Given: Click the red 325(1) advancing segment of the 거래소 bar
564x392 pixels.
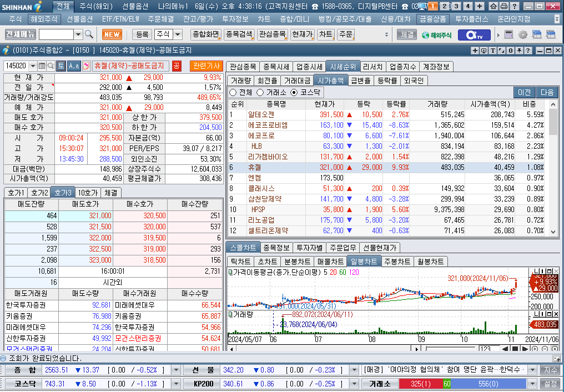Looking at the screenshot, I should pos(420,384).
